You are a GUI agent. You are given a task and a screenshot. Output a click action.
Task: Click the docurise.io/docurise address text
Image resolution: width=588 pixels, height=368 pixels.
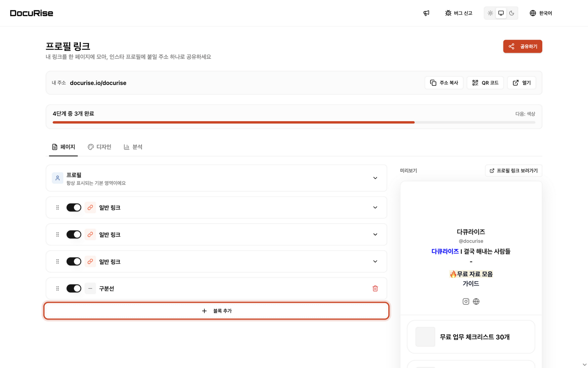98,83
